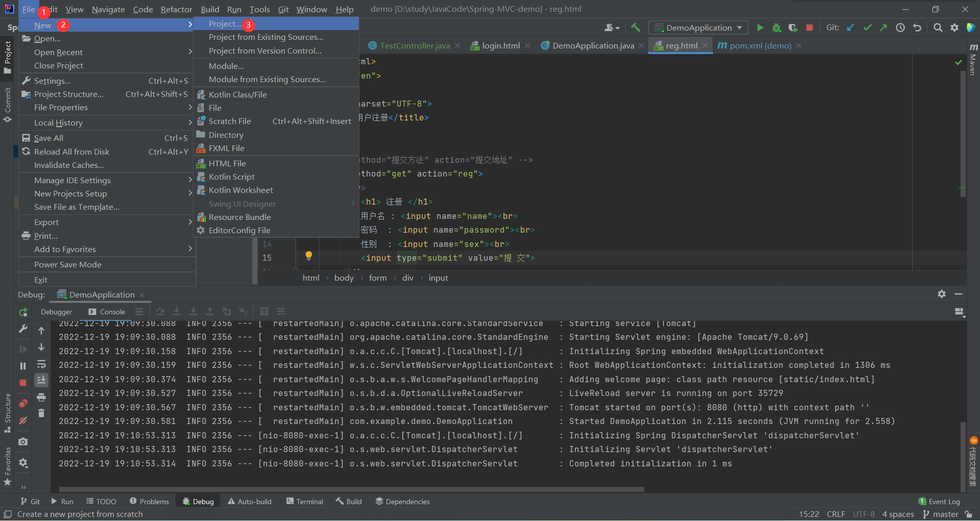
Task: Commit changes with the green checkmark icon
Action: [867, 28]
